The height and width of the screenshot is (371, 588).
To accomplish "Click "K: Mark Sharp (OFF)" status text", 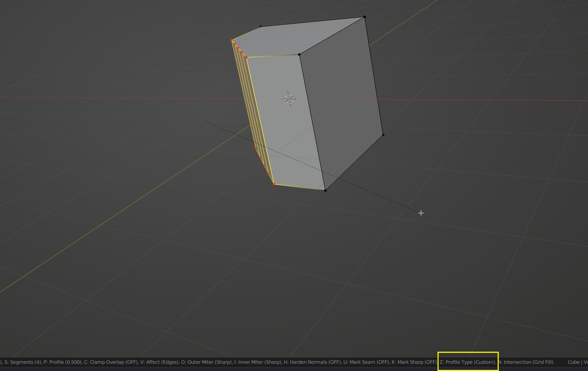I will 414,362.
